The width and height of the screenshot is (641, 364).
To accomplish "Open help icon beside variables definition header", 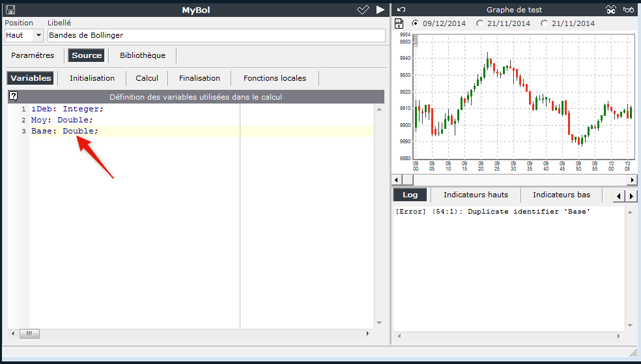I will point(13,96).
